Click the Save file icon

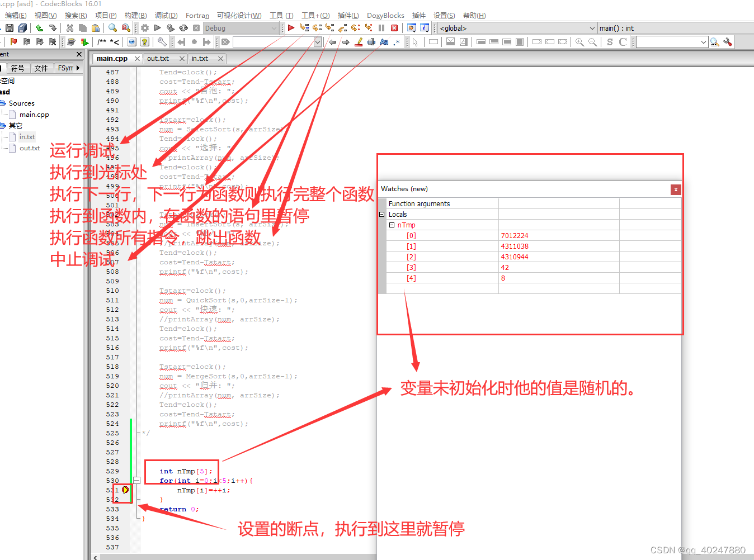click(10, 28)
